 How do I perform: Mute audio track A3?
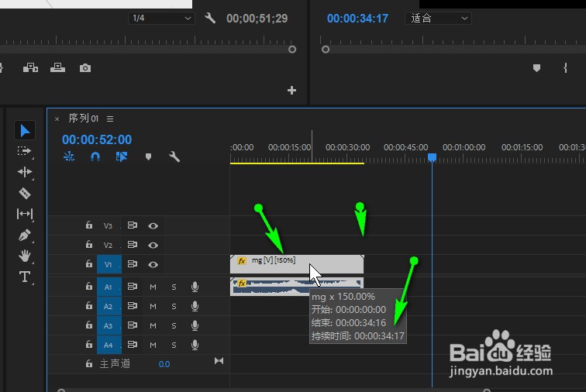pyautogui.click(x=153, y=325)
